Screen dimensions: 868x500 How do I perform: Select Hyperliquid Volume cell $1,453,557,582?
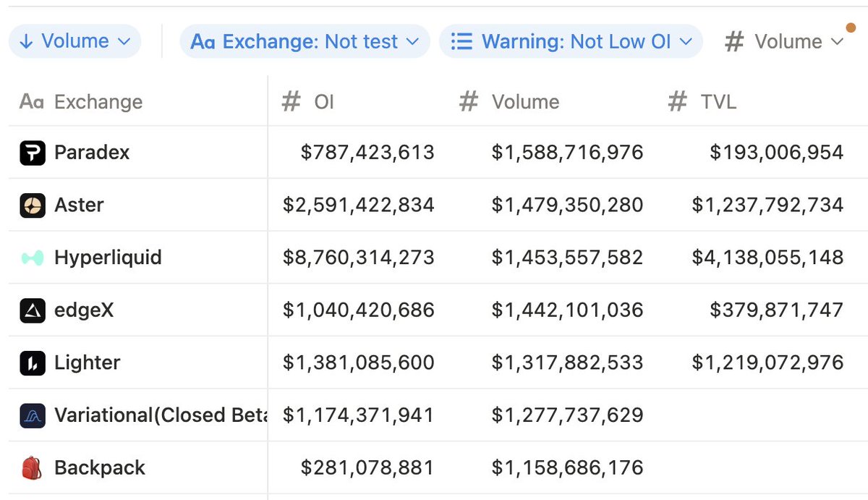pyautogui.click(x=567, y=258)
